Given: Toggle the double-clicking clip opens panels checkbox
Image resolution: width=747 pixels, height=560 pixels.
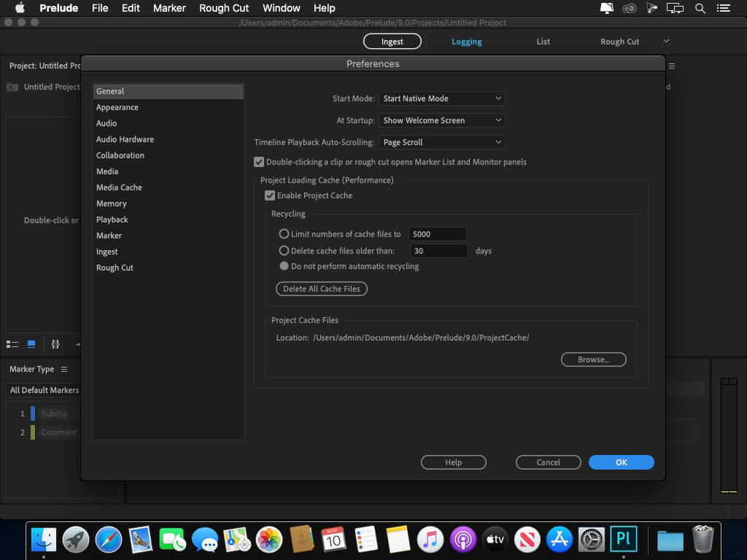Looking at the screenshot, I should click(x=259, y=162).
